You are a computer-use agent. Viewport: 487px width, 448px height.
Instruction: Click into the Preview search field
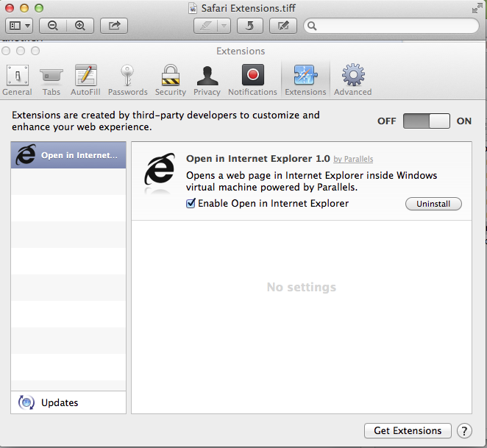point(391,26)
